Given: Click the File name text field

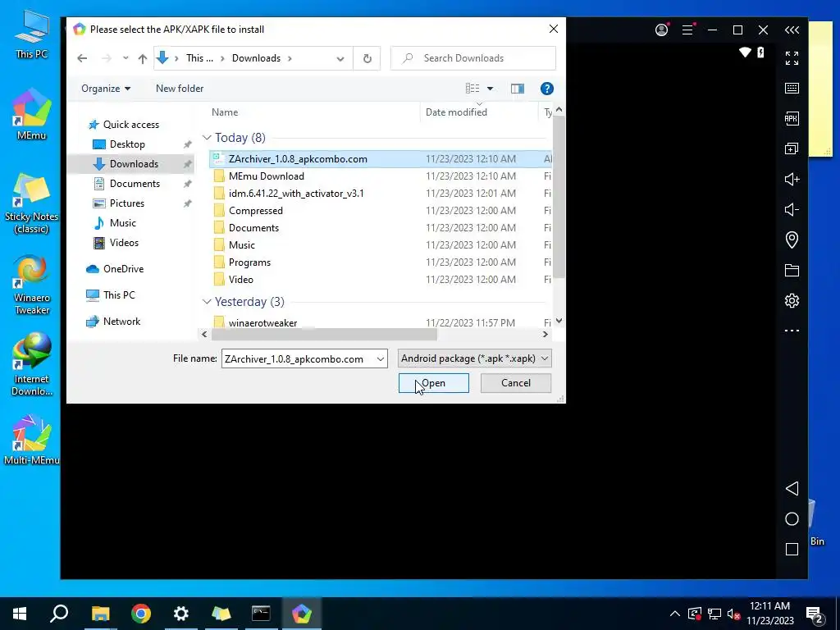Looking at the screenshot, I should (x=299, y=359).
